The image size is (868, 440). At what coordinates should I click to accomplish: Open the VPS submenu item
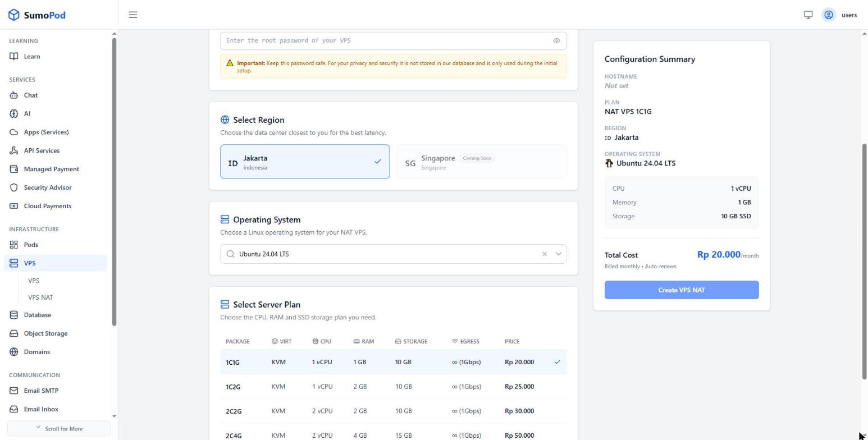34,281
